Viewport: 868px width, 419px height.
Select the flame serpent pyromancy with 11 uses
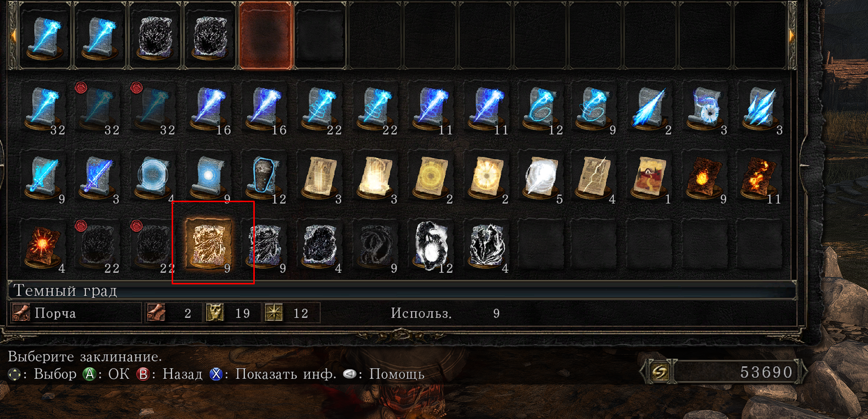(763, 177)
